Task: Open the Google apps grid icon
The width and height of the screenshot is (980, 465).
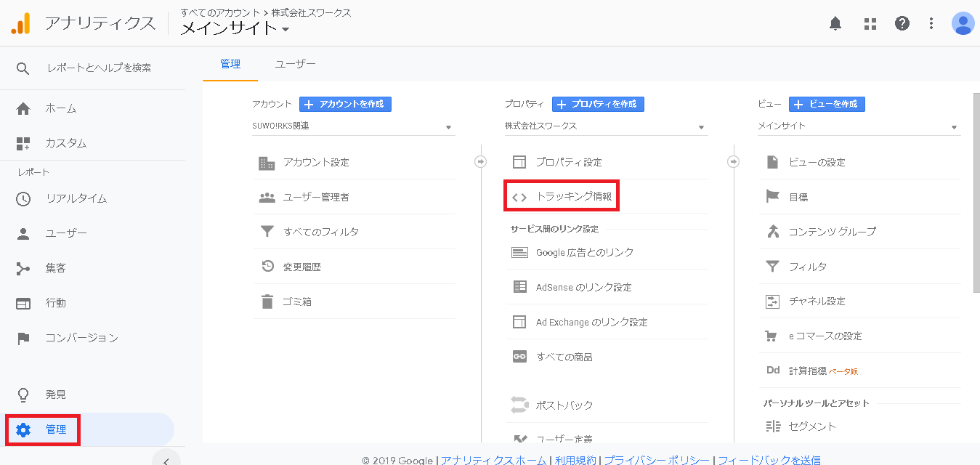Action: (x=870, y=23)
